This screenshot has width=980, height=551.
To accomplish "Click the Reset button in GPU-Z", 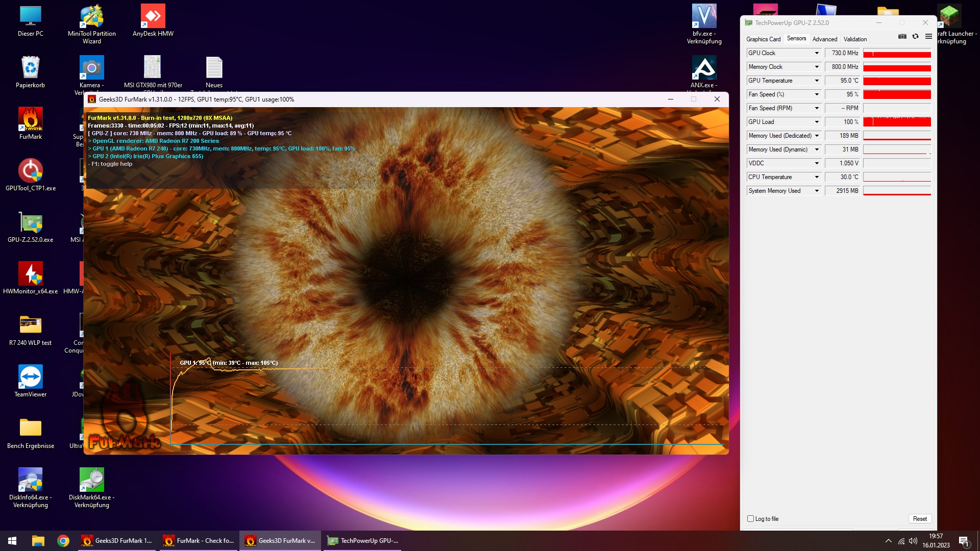I will [920, 519].
